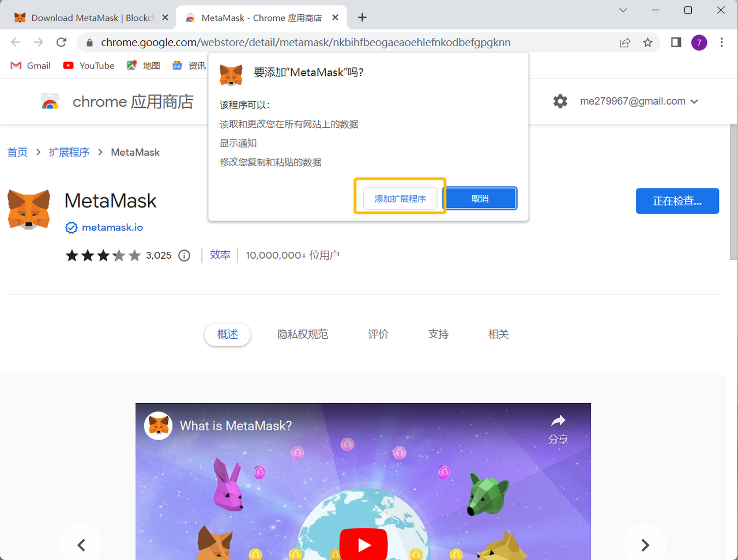Open the tab search chevron in title bar
Image resolution: width=738 pixels, height=560 pixels.
click(x=623, y=10)
